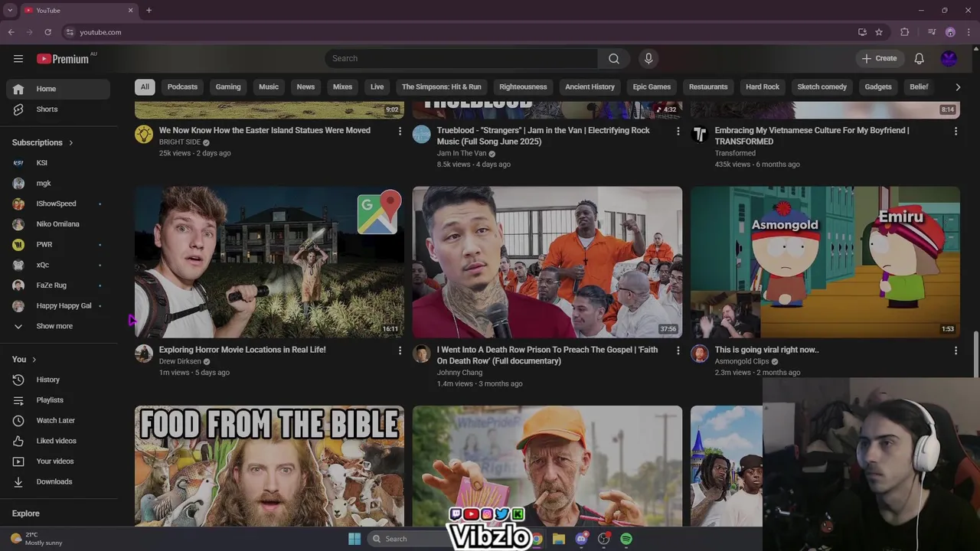Image resolution: width=980 pixels, height=551 pixels.
Task: Open Shorts in the sidebar
Action: tap(58, 109)
